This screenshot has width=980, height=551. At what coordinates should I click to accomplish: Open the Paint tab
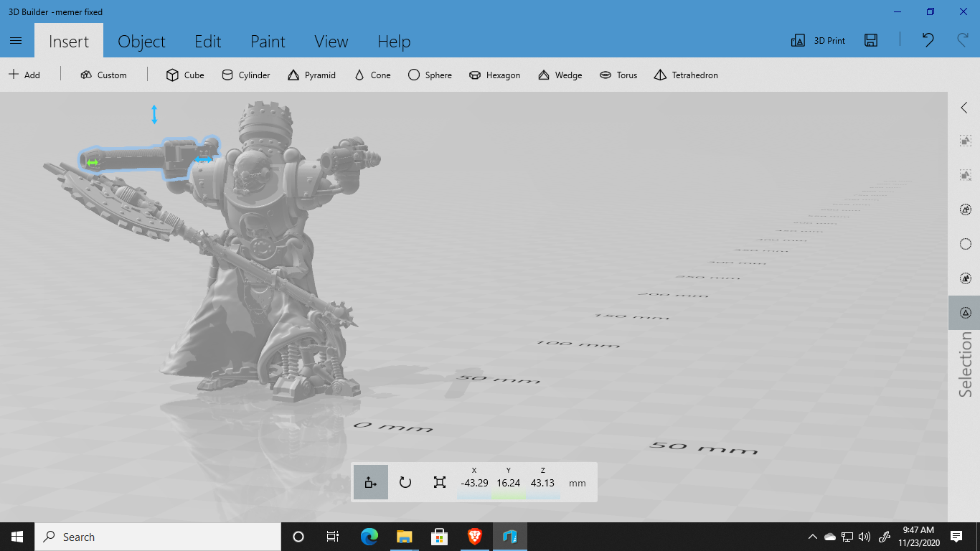[x=268, y=42]
